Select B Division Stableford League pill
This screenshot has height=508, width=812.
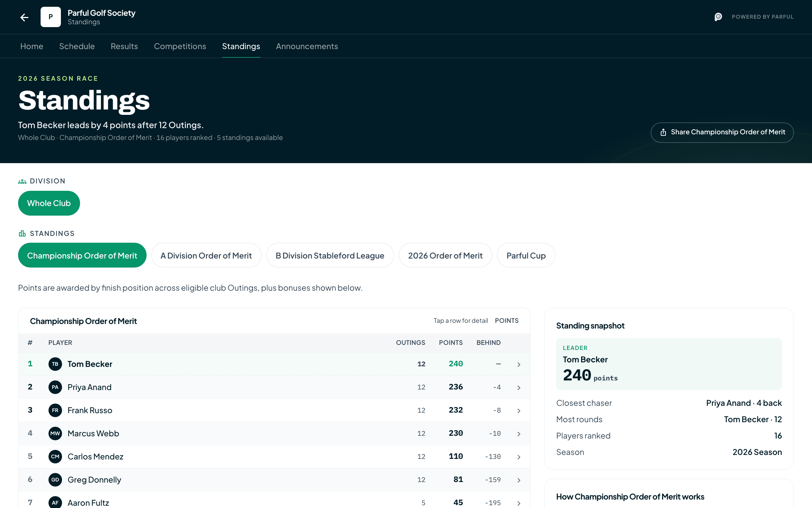(x=330, y=256)
